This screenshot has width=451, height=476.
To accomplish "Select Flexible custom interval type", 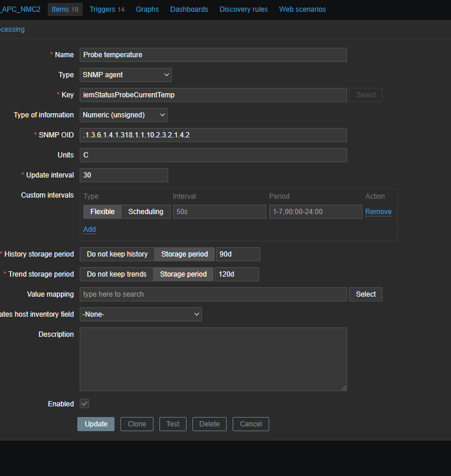I will [x=102, y=212].
